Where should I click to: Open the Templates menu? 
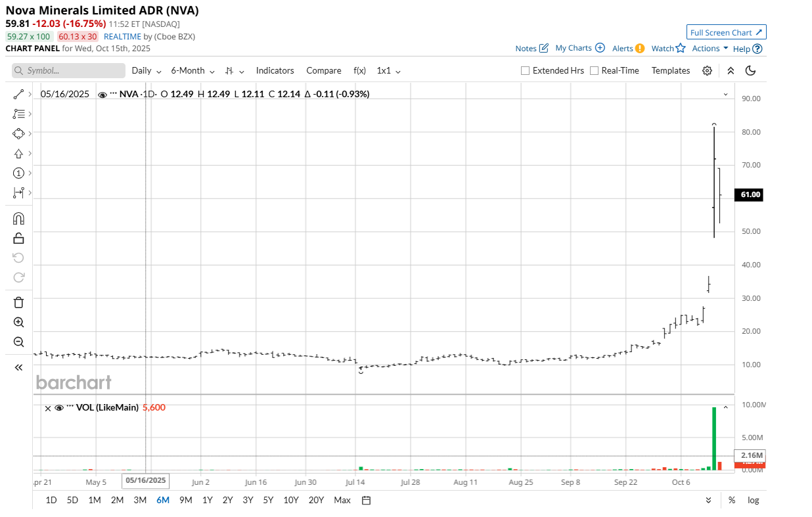(x=671, y=70)
